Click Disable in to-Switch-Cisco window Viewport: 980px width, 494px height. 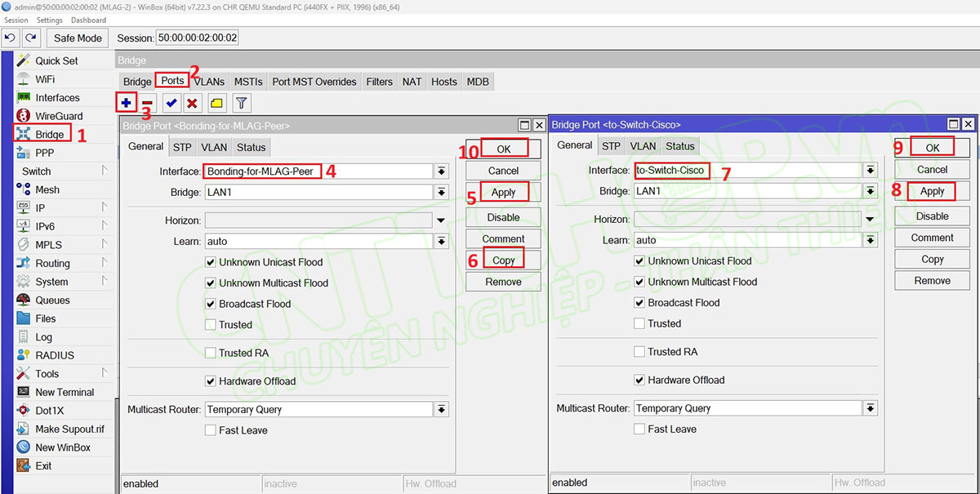click(932, 216)
